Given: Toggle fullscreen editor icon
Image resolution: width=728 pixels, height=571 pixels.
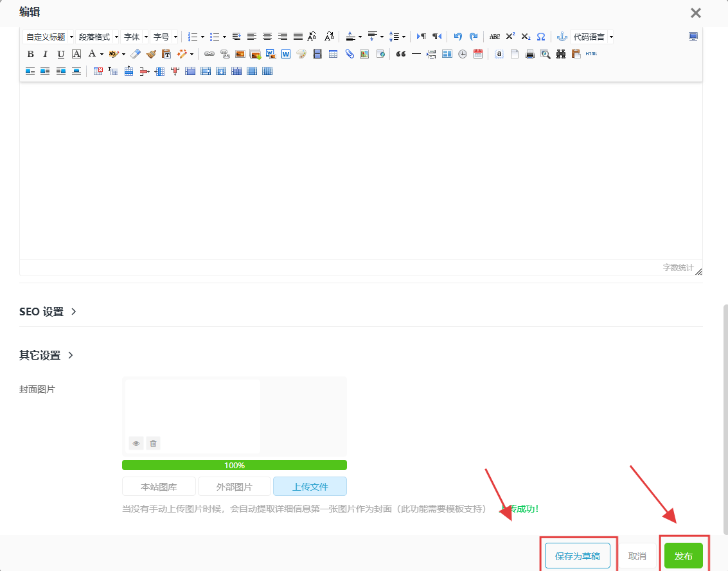Looking at the screenshot, I should click(x=693, y=37).
